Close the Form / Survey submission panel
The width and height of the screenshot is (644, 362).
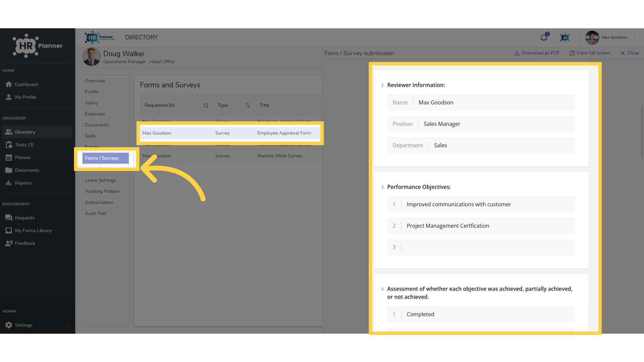[x=630, y=53]
